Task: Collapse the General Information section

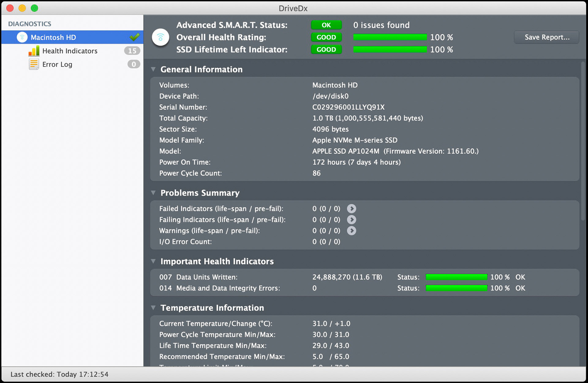Action: (153, 69)
